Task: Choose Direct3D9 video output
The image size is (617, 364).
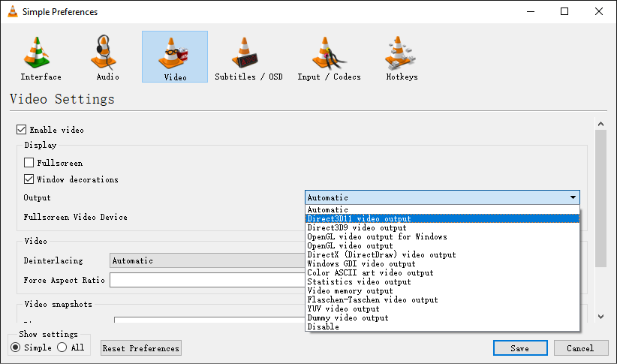Action: pos(442,227)
